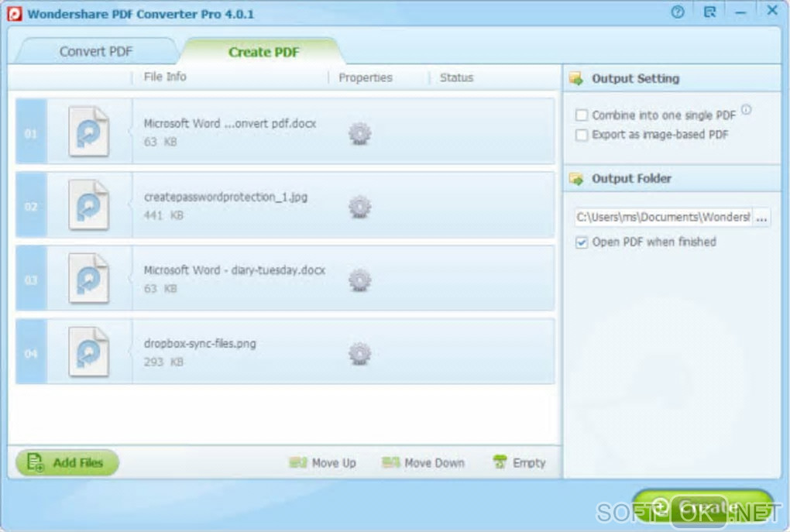Click the output folder path field
Screen dimensions: 790x532
tap(663, 218)
